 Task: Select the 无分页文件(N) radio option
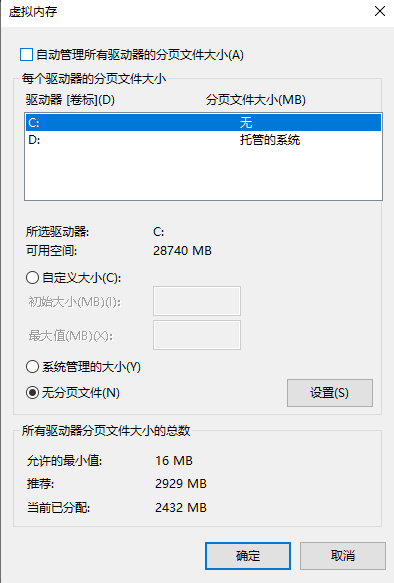point(32,393)
